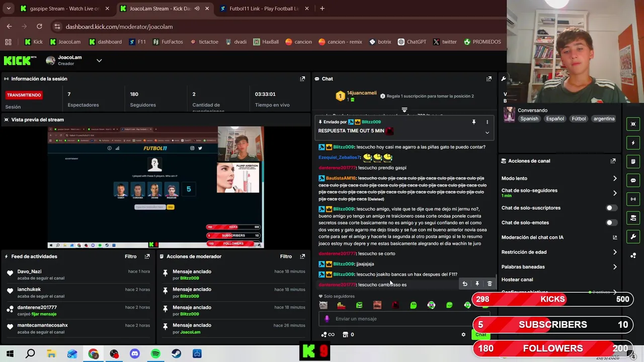644x362 pixels.
Task: Open JoacoLam channel switcher dropdown
Action: tap(99, 61)
